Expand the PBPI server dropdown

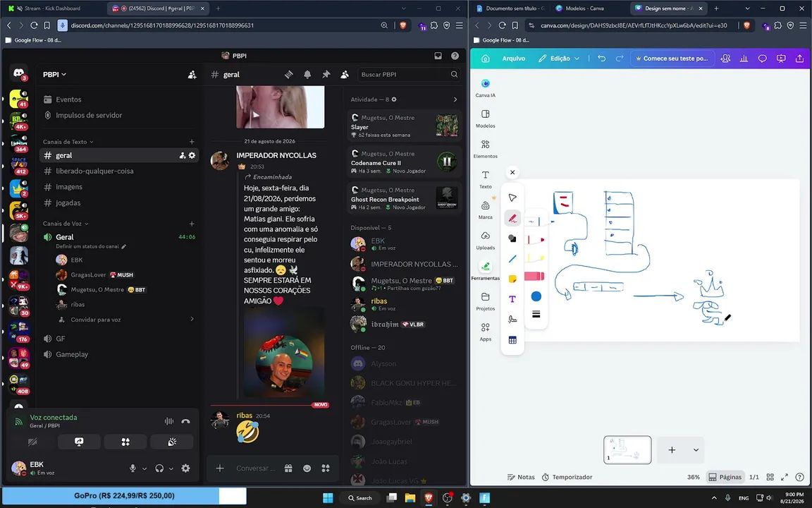54,75
